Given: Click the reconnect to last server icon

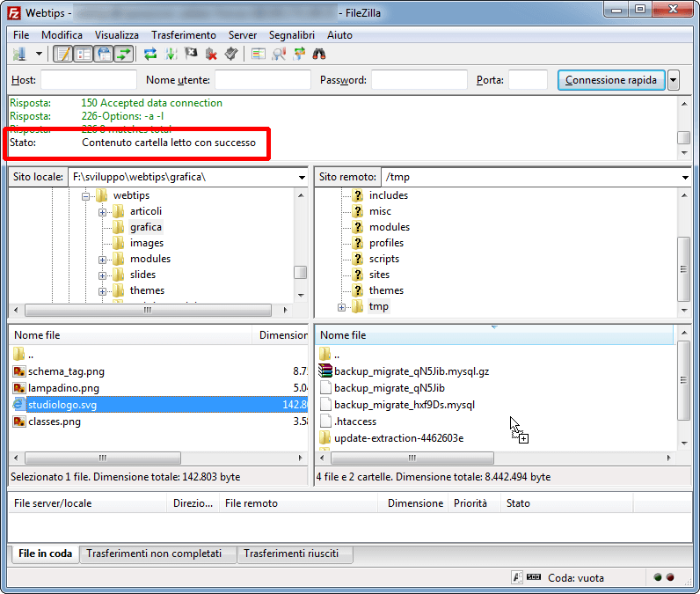Looking at the screenshot, I should pyautogui.click(x=230, y=54).
